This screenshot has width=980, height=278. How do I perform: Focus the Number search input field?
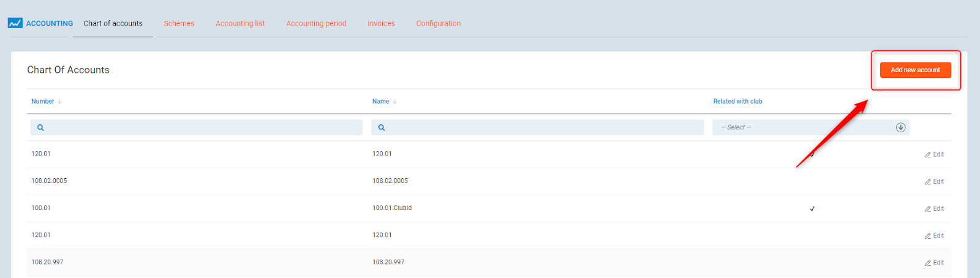coord(202,127)
